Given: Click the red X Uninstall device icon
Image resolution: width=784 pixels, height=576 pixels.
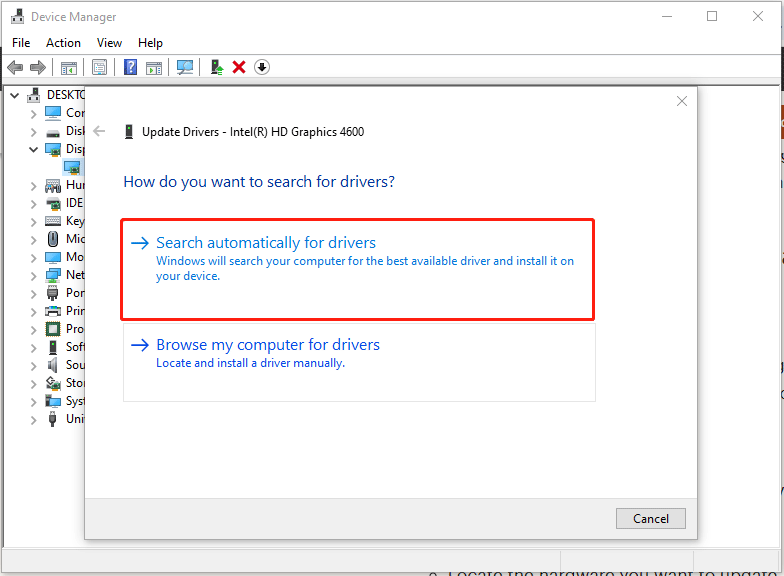Looking at the screenshot, I should click(239, 67).
